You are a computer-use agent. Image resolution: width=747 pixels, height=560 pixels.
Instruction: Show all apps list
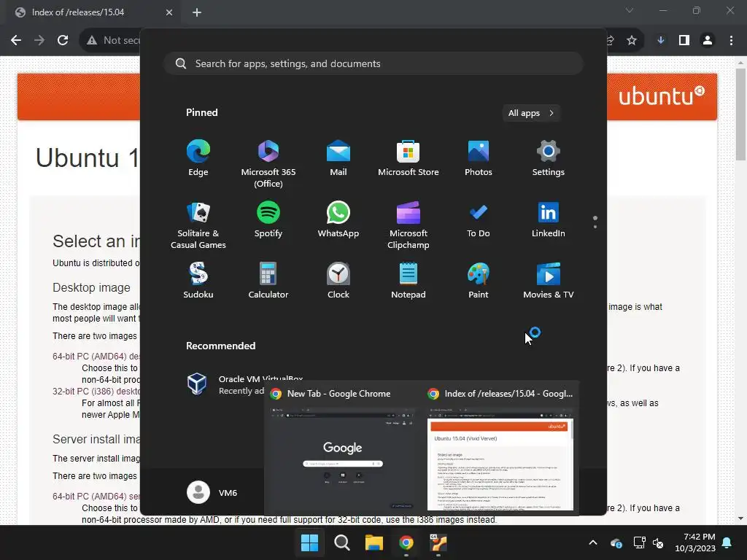click(x=531, y=113)
